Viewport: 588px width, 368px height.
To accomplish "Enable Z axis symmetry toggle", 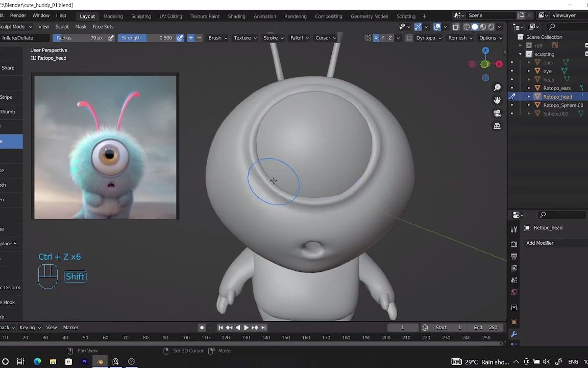I will point(389,37).
